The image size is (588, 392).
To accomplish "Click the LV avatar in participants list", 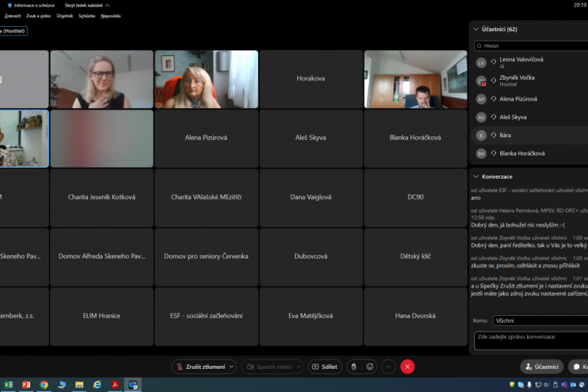I will pos(481,63).
